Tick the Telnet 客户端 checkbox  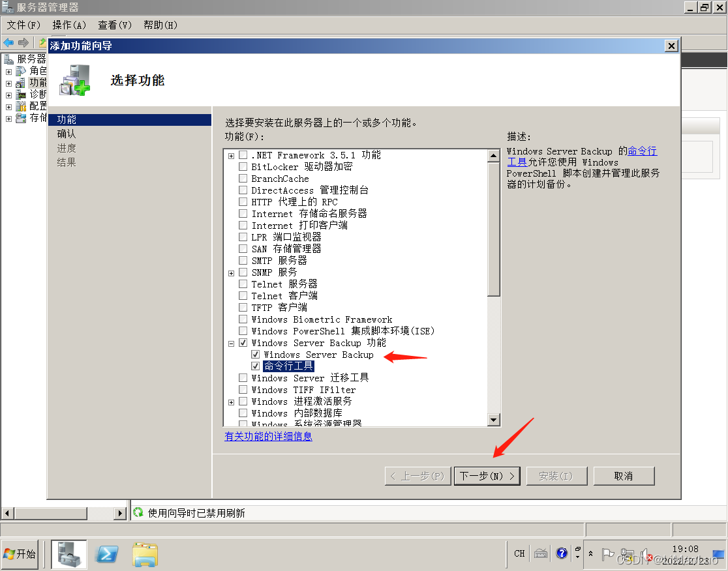243,296
